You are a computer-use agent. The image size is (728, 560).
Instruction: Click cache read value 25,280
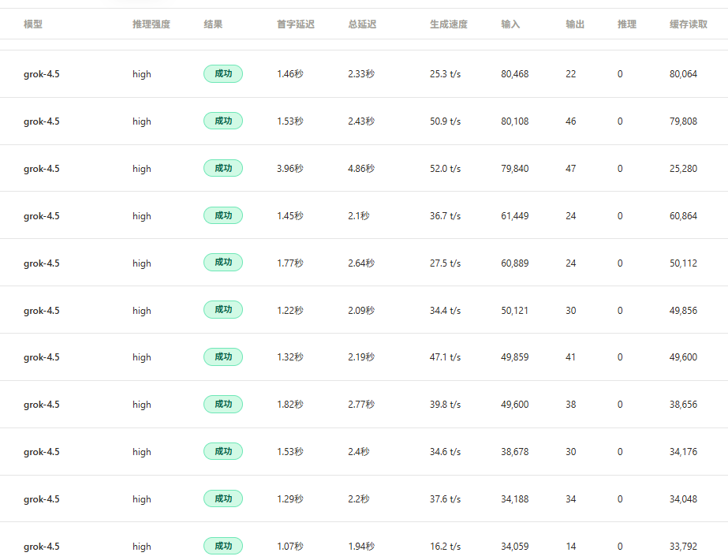click(x=683, y=169)
